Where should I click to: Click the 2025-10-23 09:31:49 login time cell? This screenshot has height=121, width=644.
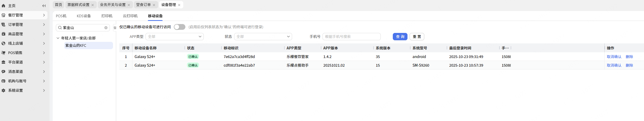[466, 57]
